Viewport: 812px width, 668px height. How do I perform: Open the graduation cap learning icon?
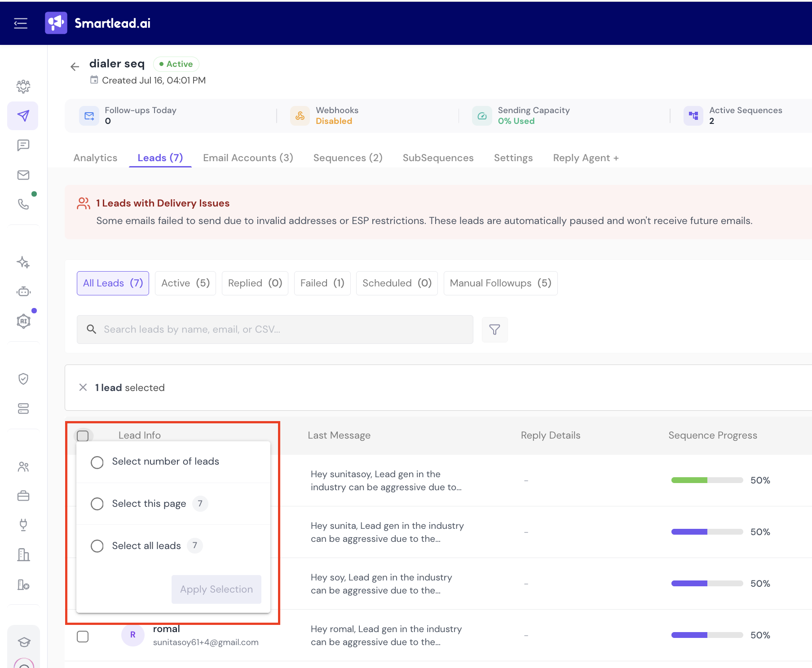(x=24, y=642)
